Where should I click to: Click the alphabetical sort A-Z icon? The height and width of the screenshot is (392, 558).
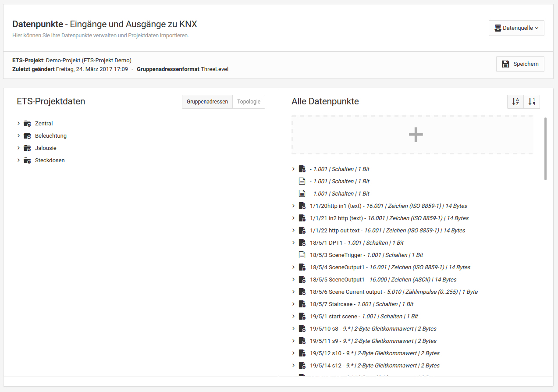tap(515, 102)
